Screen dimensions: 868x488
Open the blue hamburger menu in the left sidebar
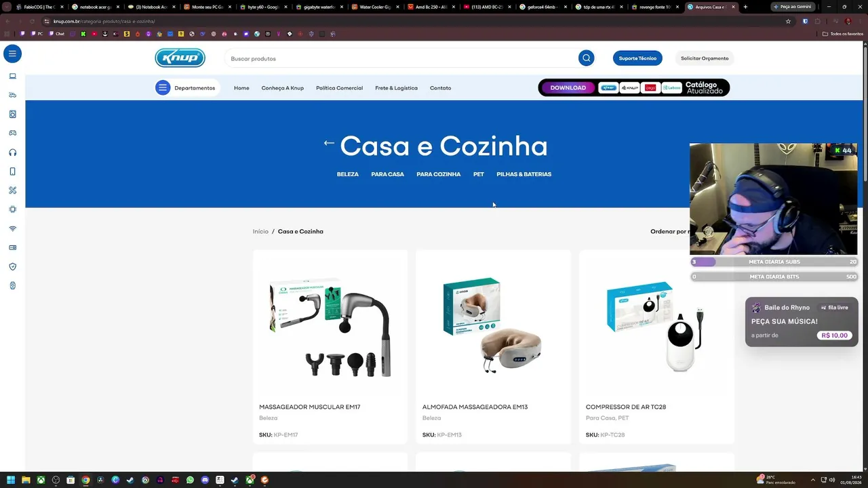pyautogui.click(x=12, y=54)
